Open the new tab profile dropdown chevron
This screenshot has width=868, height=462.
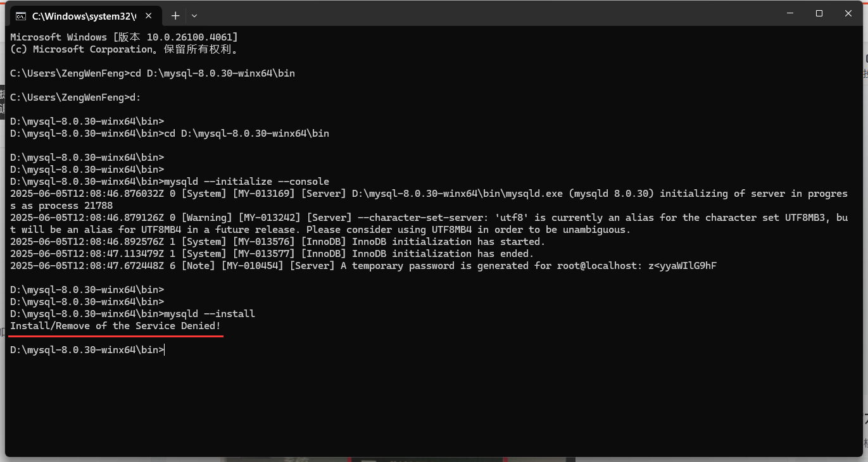click(194, 15)
